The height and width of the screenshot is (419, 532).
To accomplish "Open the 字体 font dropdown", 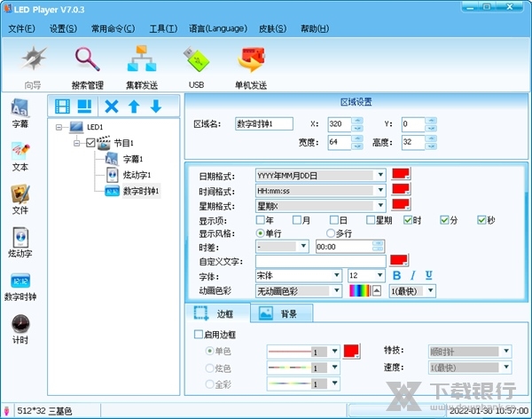I will [x=336, y=274].
